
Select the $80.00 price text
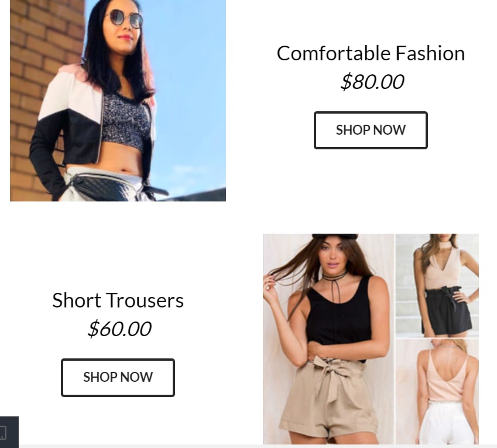pos(372,82)
